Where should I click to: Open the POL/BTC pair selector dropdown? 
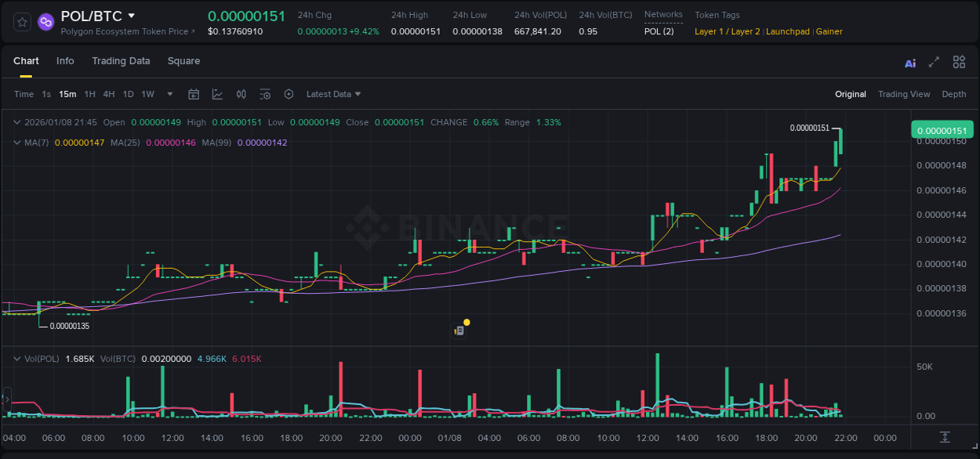click(x=93, y=15)
